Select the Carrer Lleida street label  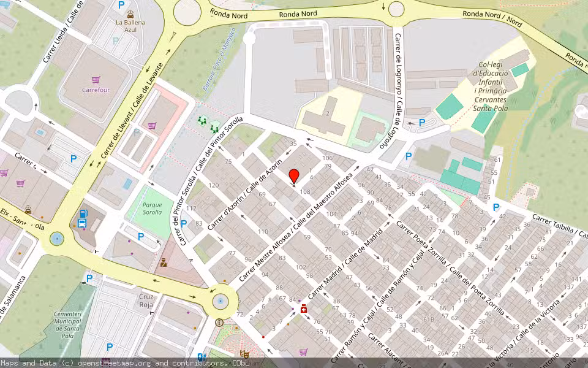click(63, 31)
